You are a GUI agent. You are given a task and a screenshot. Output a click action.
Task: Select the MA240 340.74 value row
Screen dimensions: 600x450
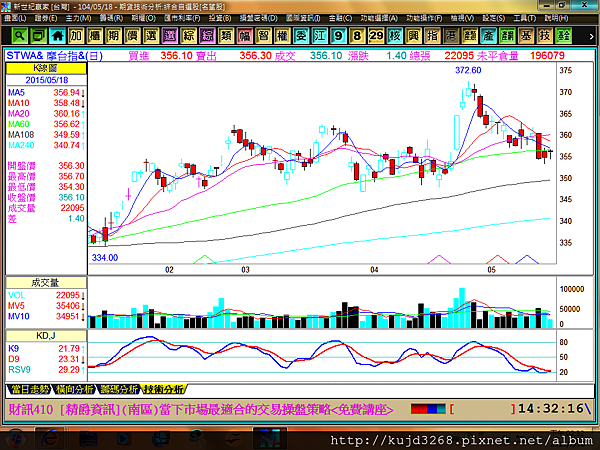[46, 145]
